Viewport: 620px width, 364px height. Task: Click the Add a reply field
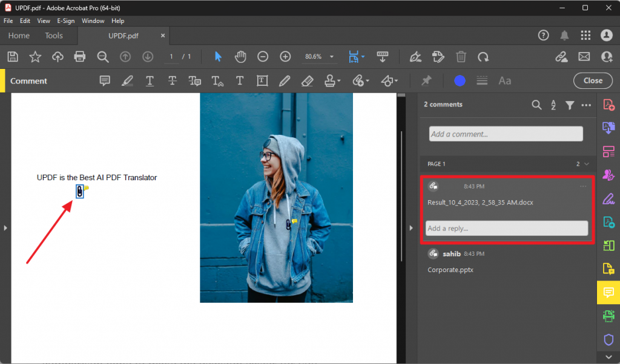(x=506, y=228)
